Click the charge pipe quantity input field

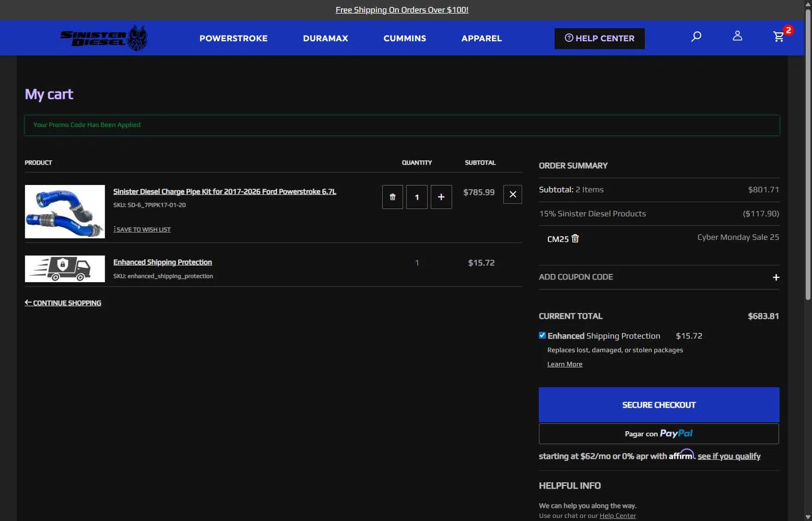[417, 197]
